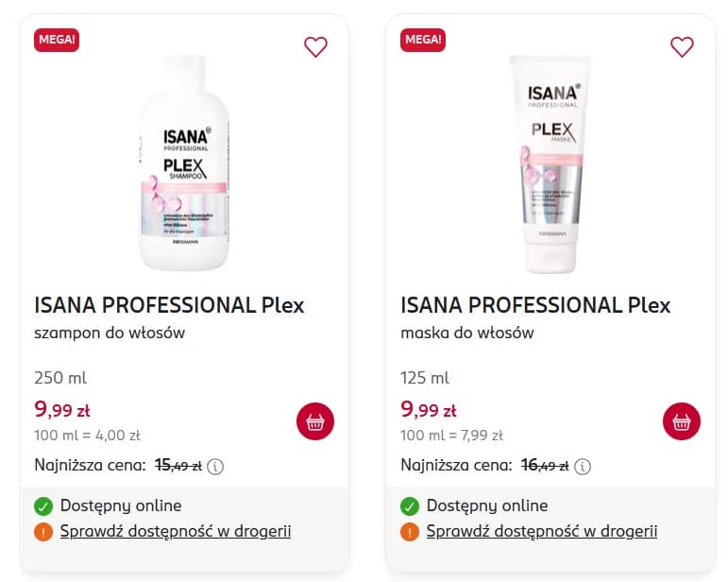Image resolution: width=728 pixels, height=582 pixels.
Task: Click the hair mask 9,99 zł price
Action: click(x=429, y=409)
